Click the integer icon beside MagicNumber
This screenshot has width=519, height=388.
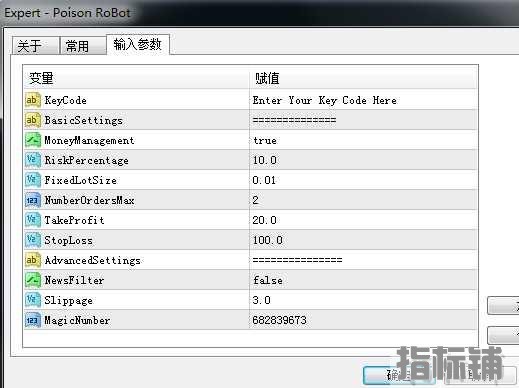[x=33, y=320]
